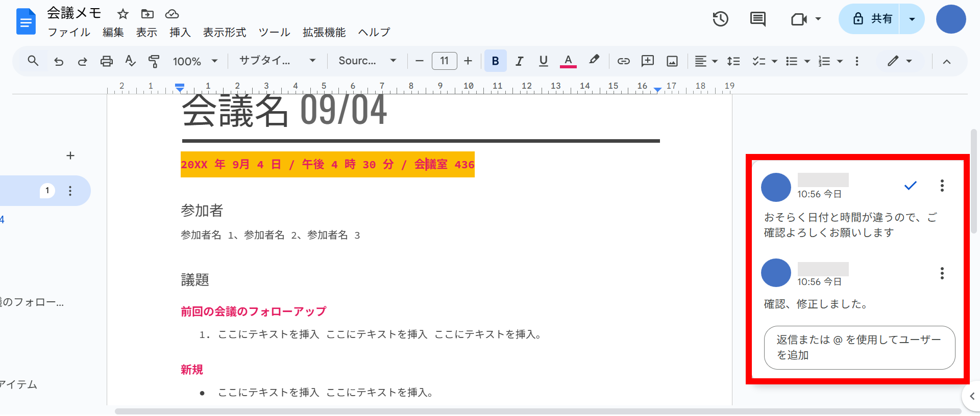The image size is (980, 416).
Task: Click highlighted date line 20XX 年 9月
Action: tap(328, 165)
